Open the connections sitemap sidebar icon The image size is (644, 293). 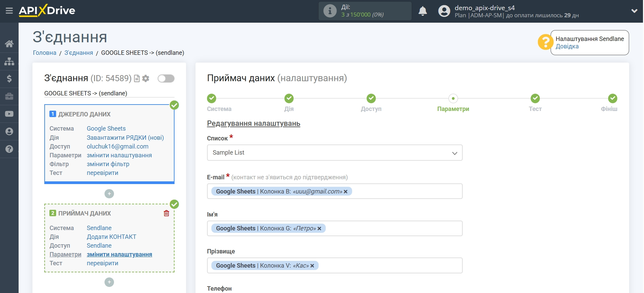[x=9, y=61]
